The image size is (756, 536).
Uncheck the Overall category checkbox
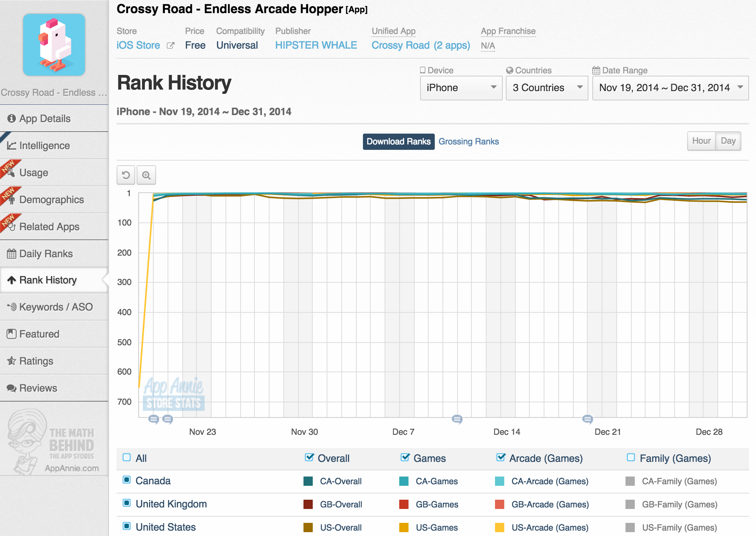[x=309, y=458]
